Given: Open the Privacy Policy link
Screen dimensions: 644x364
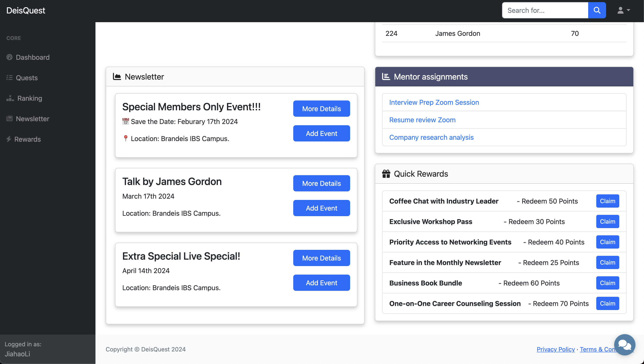Looking at the screenshot, I should [x=556, y=349].
